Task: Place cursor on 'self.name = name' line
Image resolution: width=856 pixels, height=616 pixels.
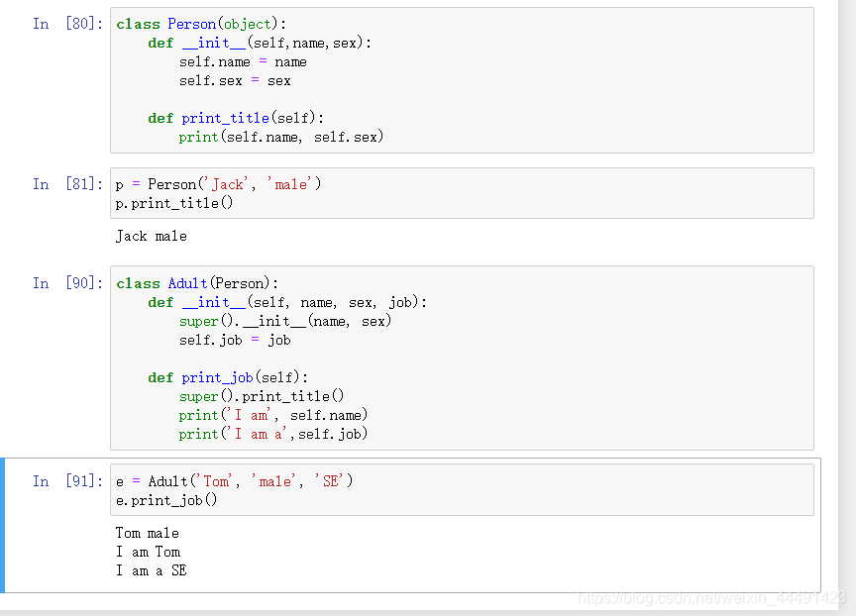Action: click(243, 61)
